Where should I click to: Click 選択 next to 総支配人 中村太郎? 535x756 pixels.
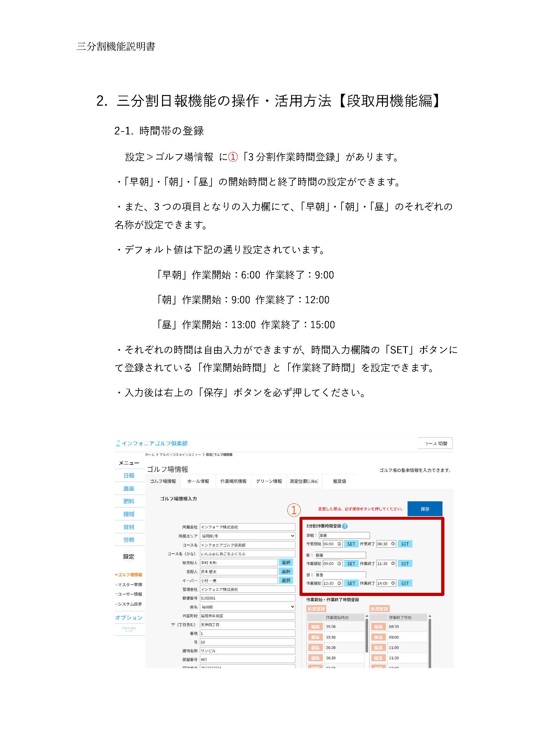pos(286,563)
